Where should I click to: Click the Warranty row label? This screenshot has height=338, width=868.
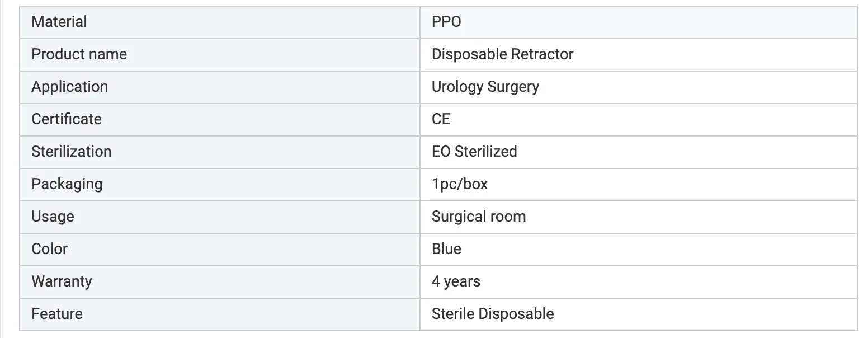pyautogui.click(x=62, y=281)
